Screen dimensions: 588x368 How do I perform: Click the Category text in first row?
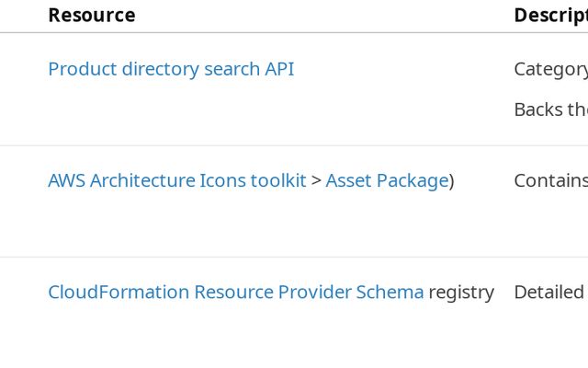(550, 69)
